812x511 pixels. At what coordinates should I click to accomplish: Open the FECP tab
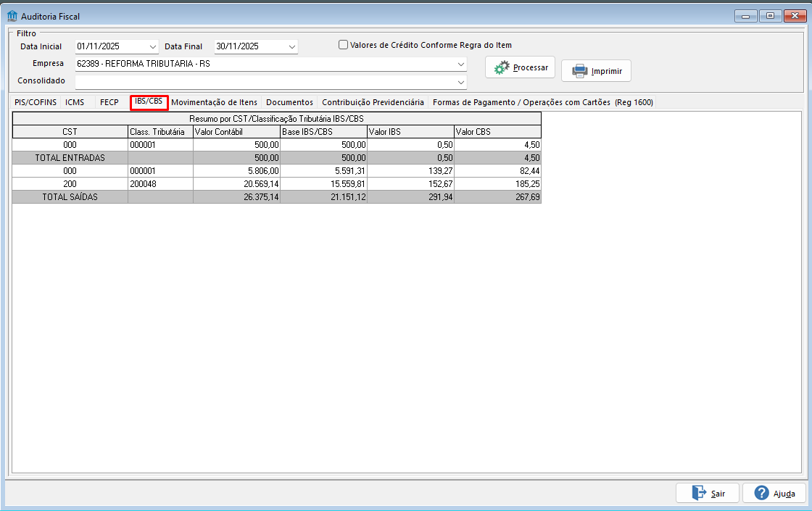(x=109, y=102)
